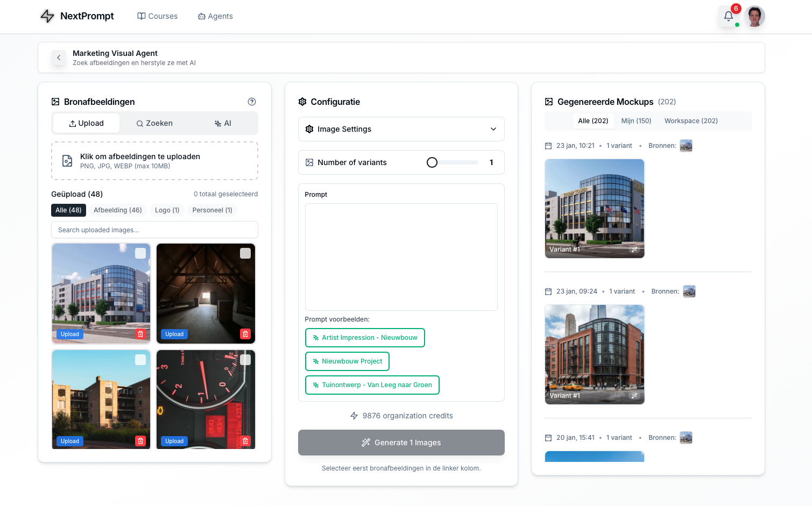
Task: Click the bell notification icon
Action: click(x=728, y=16)
